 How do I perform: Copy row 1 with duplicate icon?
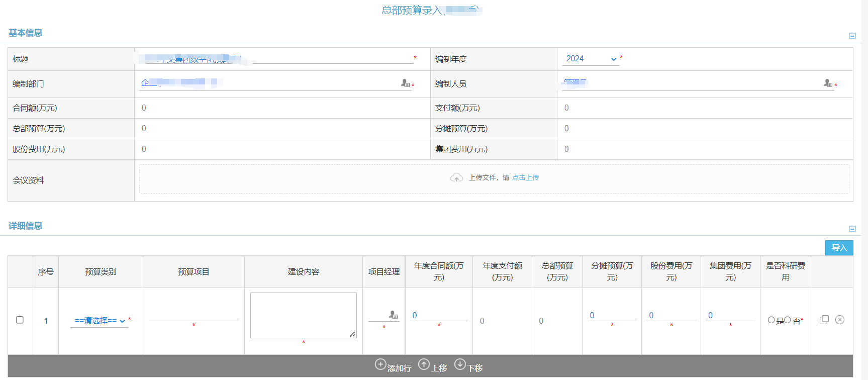pyautogui.click(x=824, y=320)
